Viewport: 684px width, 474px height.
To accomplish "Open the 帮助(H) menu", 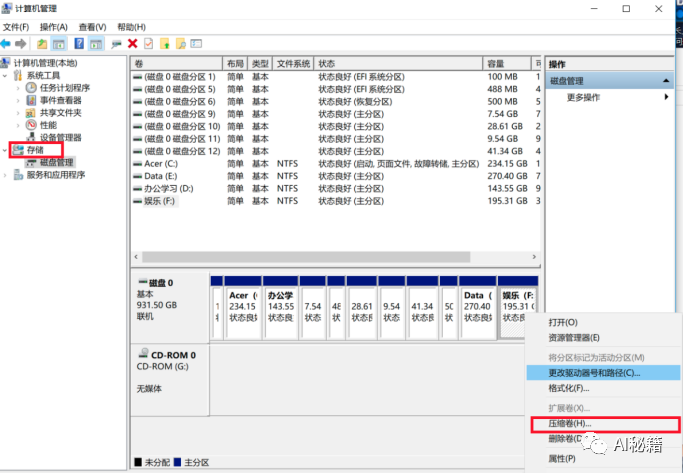I will click(131, 27).
